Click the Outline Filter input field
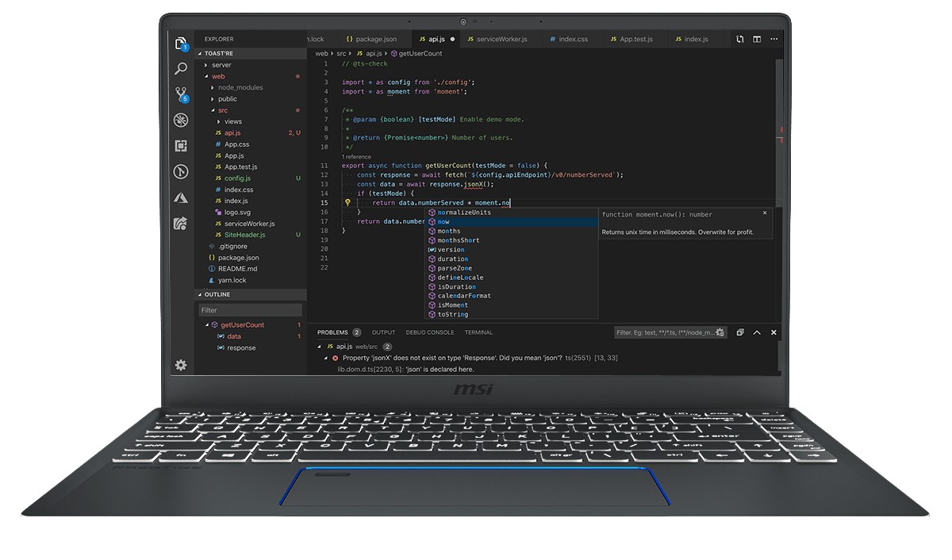 (x=250, y=310)
